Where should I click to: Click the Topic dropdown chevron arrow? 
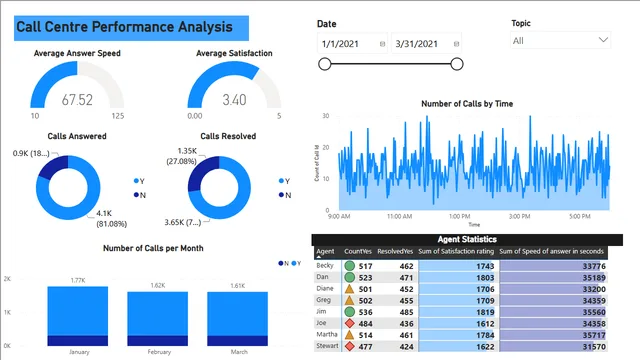(603, 40)
